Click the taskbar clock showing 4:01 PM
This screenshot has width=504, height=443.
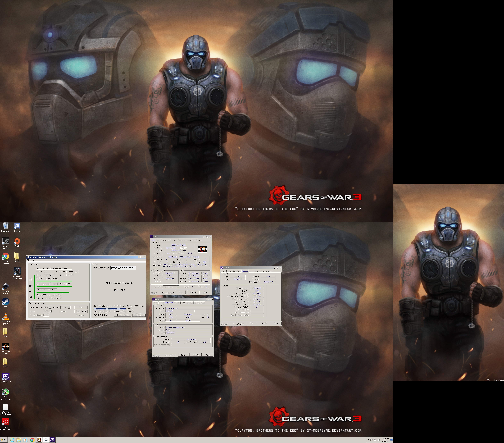(x=386, y=440)
